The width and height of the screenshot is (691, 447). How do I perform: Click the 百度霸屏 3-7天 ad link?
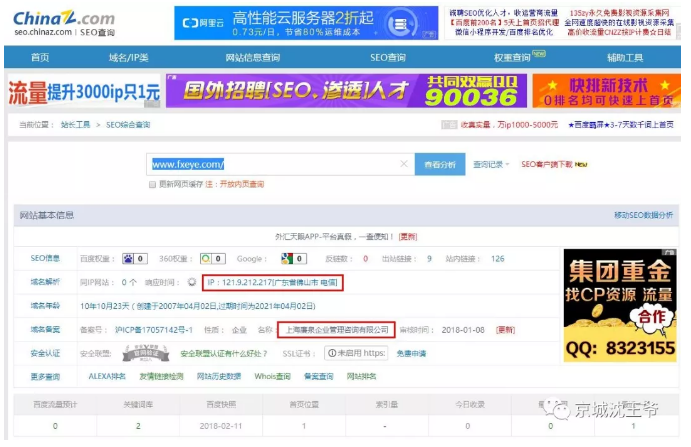click(x=621, y=125)
